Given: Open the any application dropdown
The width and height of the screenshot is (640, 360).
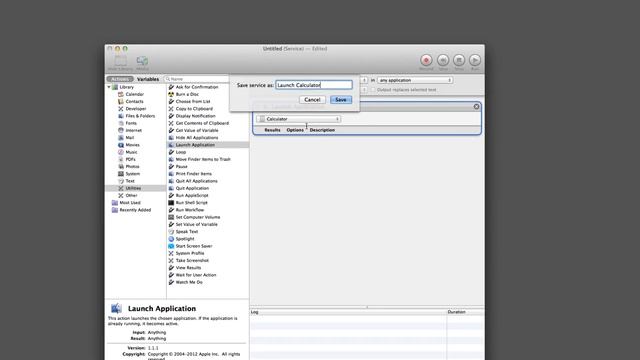Looking at the screenshot, I should point(415,80).
